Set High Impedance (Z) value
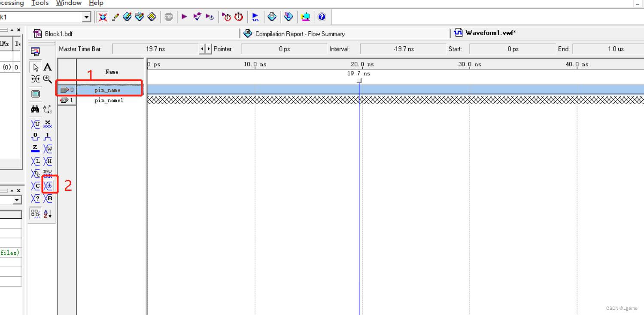The height and width of the screenshot is (315, 644). (x=35, y=149)
